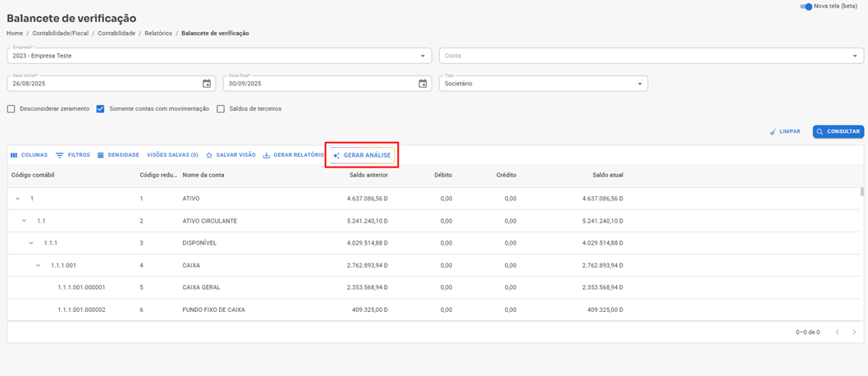Go to the next page arrow
The height and width of the screenshot is (376, 868).
tap(854, 332)
